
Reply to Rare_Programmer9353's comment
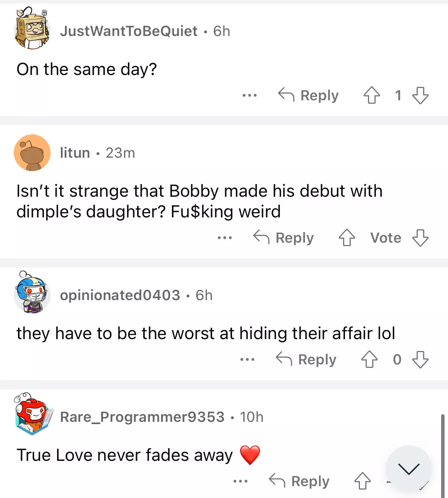point(299,481)
